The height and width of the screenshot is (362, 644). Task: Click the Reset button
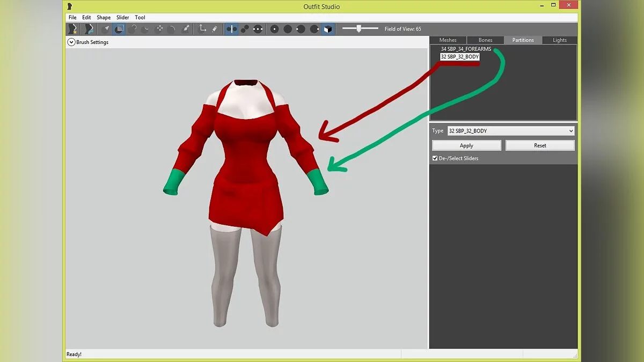540,145
